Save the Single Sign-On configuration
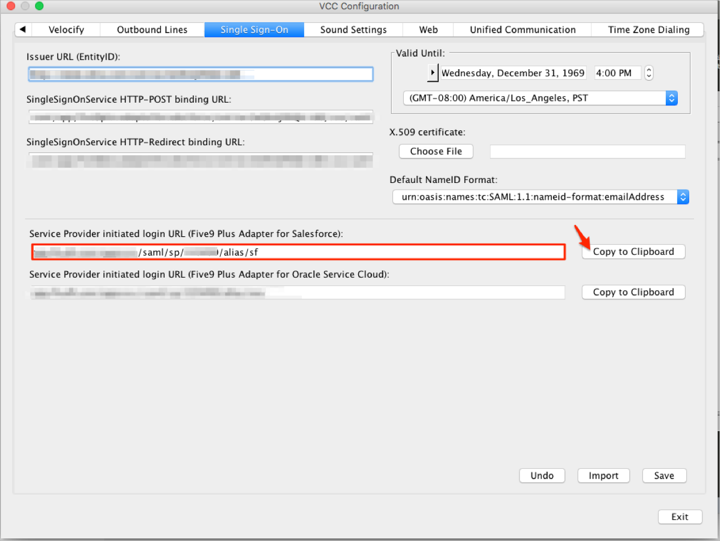This screenshot has width=720, height=541. point(664,476)
